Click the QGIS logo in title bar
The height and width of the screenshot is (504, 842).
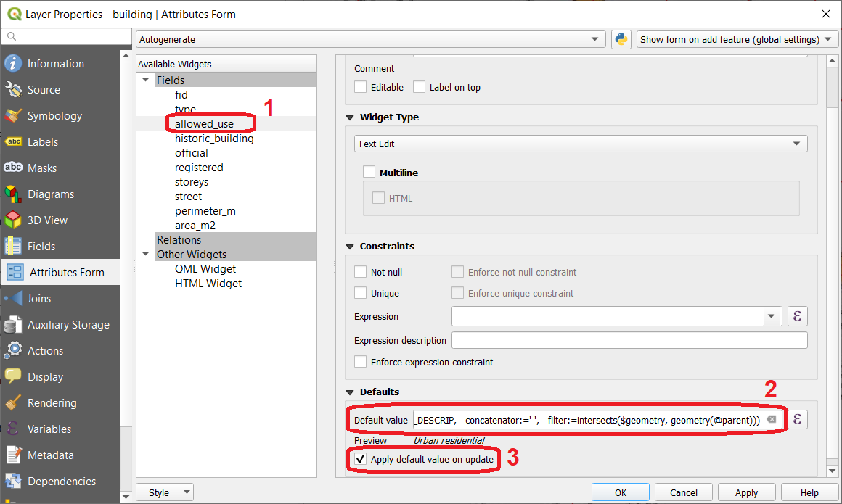(15, 14)
